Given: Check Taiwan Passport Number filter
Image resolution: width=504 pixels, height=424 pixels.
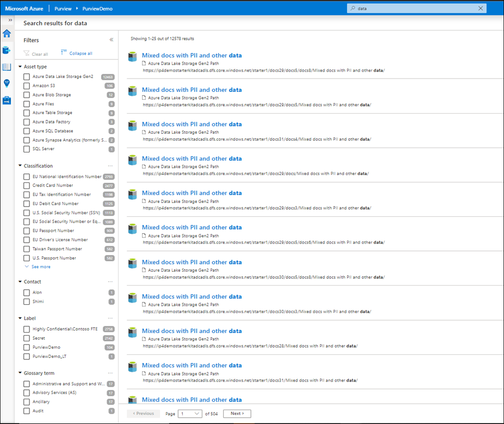Looking at the screenshot, I should pyautogui.click(x=27, y=249).
